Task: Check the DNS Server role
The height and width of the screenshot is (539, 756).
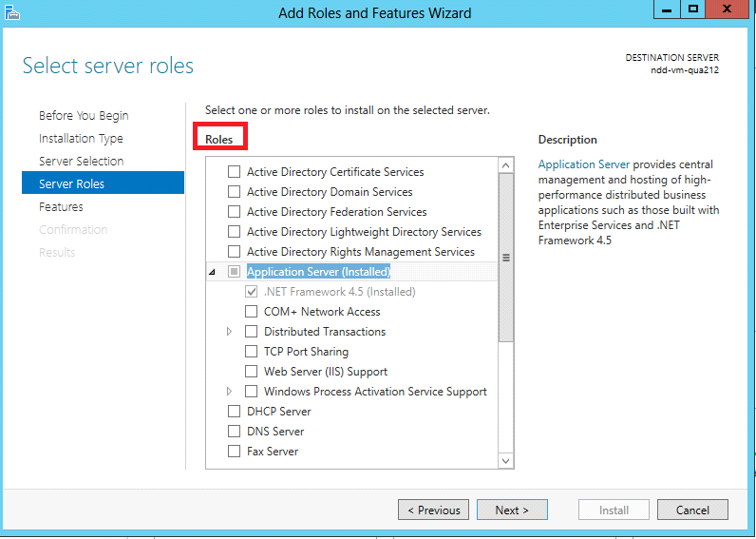Action: pyautogui.click(x=234, y=432)
